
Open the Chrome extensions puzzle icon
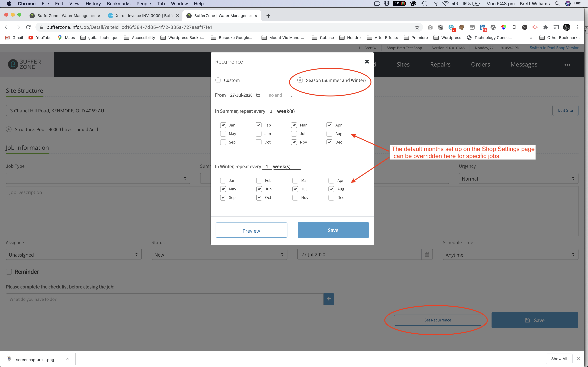click(x=546, y=27)
